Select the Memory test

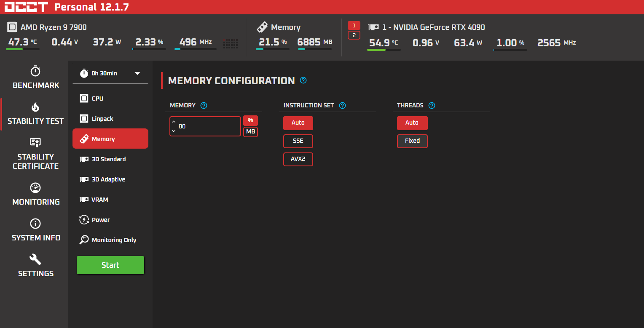[110, 139]
